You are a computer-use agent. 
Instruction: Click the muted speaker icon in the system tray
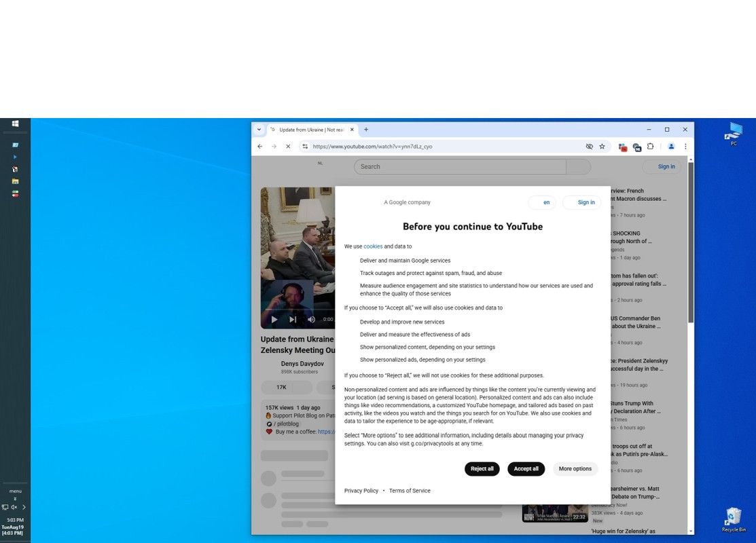(14, 507)
